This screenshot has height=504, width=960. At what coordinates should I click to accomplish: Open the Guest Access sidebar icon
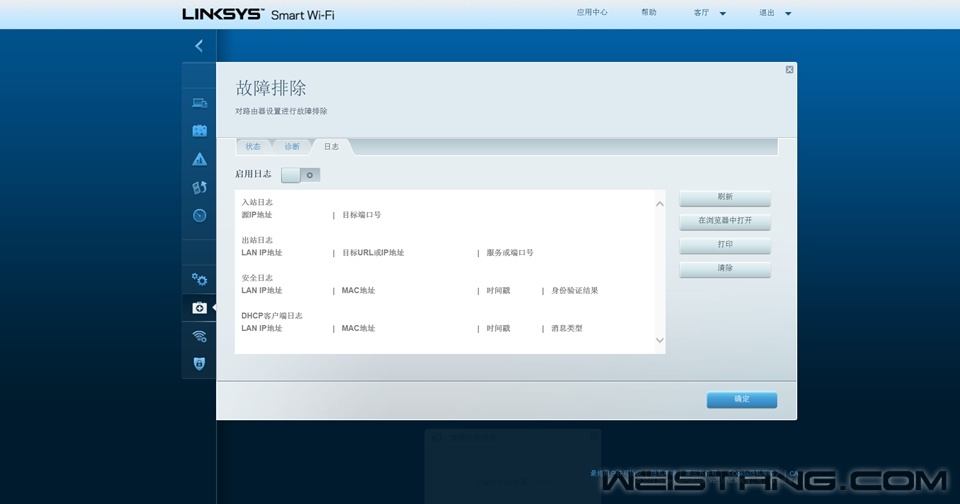pos(199,130)
